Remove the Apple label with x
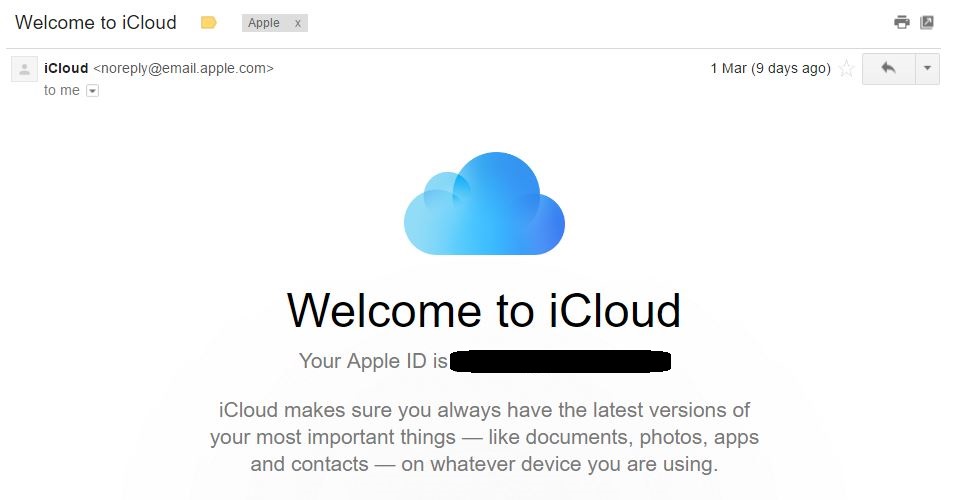957x500 pixels. (x=297, y=23)
